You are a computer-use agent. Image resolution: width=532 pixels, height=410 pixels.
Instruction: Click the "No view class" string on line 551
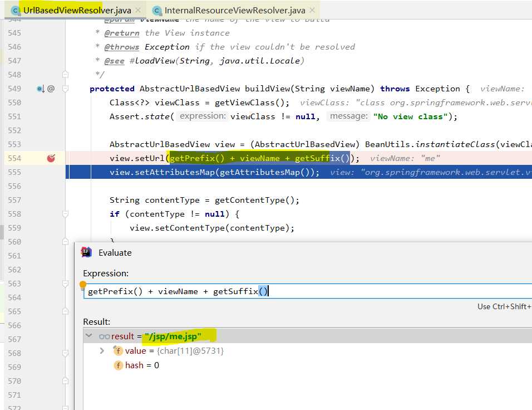click(411, 116)
